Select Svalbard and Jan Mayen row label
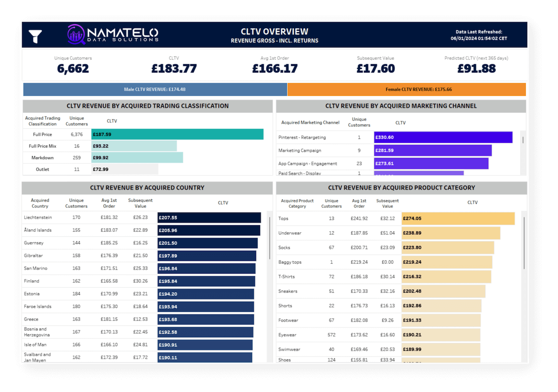Viewport: 558px width, 392px height. tap(37, 357)
